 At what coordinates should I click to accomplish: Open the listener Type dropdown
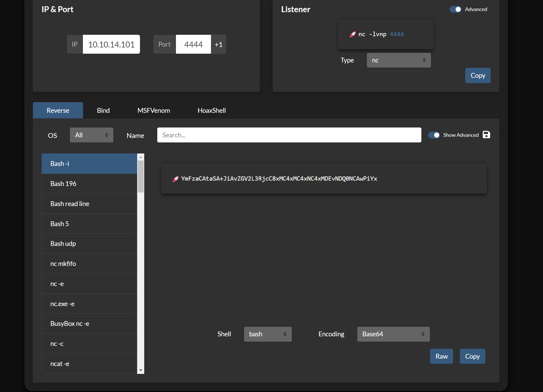click(398, 60)
